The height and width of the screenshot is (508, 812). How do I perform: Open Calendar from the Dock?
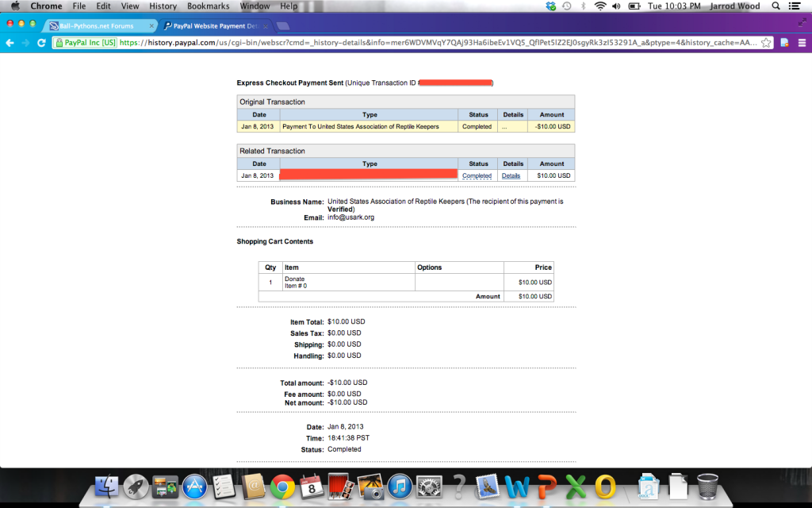click(x=312, y=487)
